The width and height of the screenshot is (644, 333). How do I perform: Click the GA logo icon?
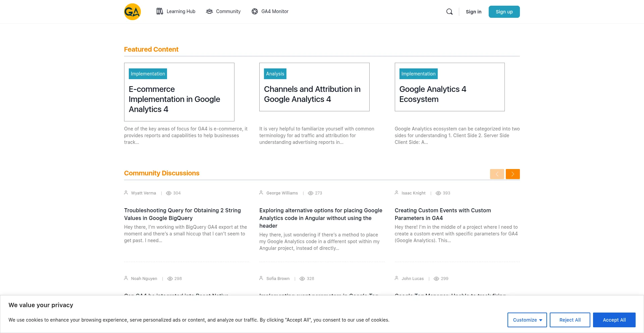point(132,11)
